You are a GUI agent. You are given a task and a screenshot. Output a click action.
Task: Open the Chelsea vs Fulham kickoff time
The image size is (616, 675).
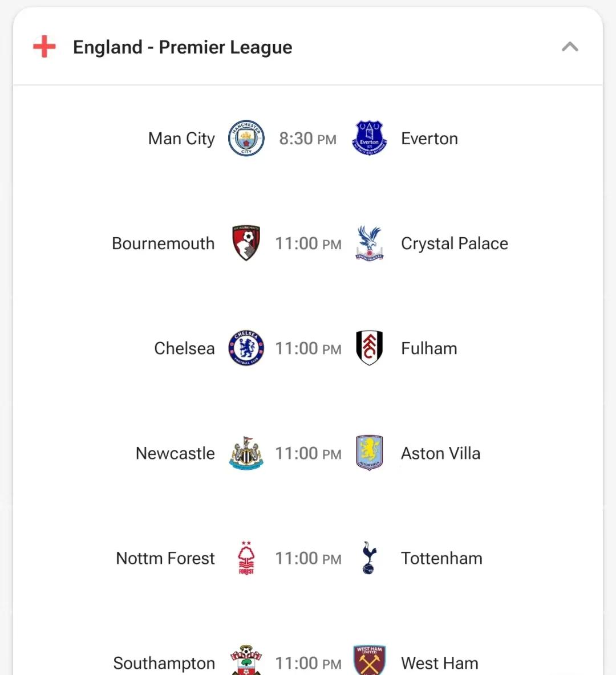[x=308, y=348]
